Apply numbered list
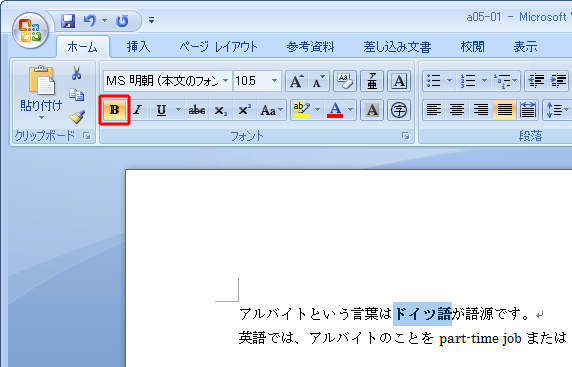Viewport: 572px width, 367px height. click(x=468, y=81)
